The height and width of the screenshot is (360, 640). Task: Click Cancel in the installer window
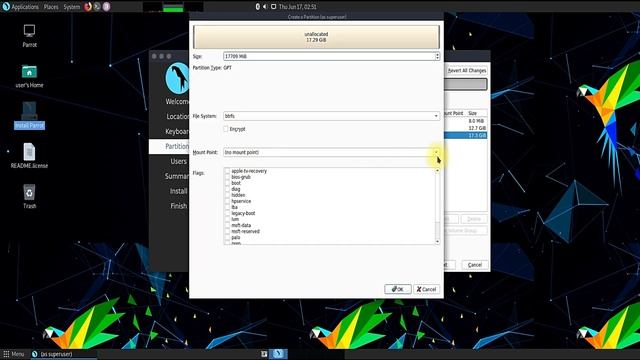475,265
